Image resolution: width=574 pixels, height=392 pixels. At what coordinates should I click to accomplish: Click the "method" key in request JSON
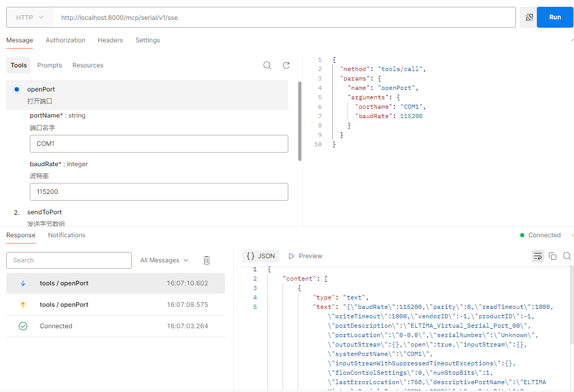tap(355, 69)
